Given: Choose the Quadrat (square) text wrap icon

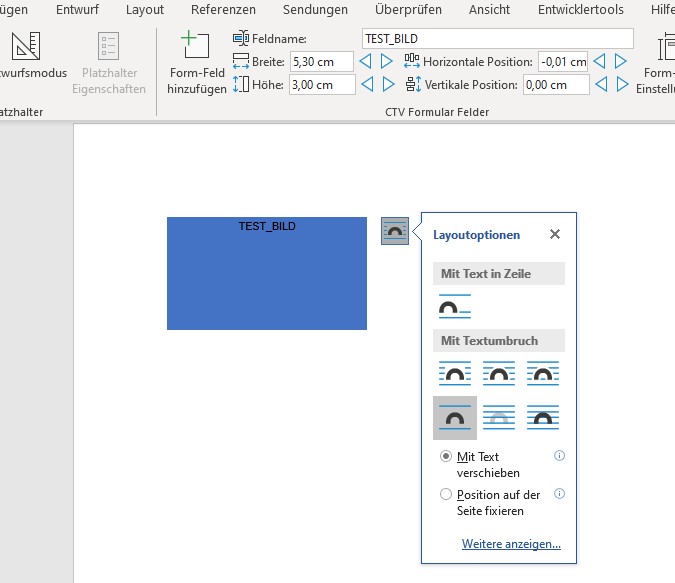Looking at the screenshot, I should click(455, 374).
